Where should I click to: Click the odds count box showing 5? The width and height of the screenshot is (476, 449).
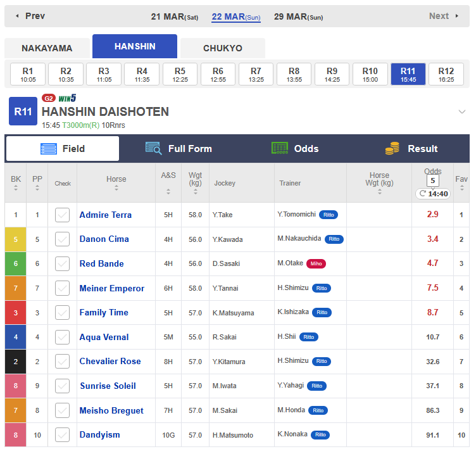point(433,180)
